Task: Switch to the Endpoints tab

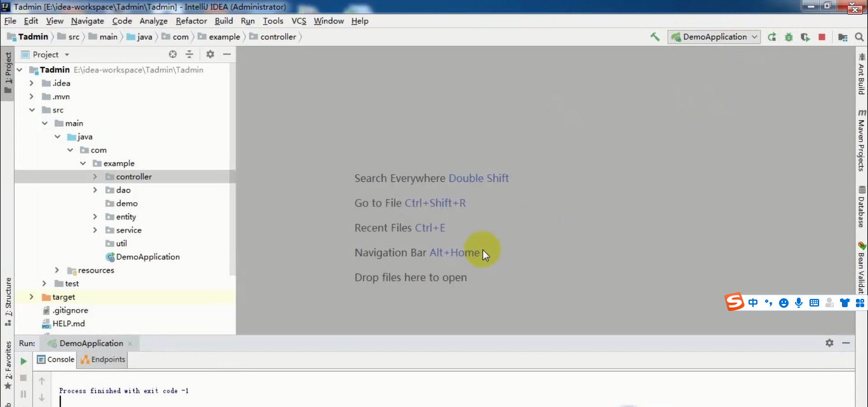Action: pos(103,359)
